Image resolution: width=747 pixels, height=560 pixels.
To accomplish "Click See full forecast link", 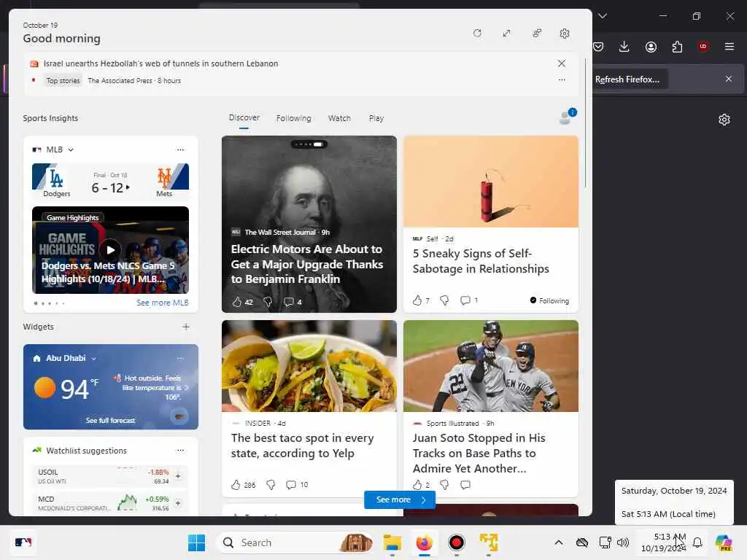I will (x=111, y=421).
